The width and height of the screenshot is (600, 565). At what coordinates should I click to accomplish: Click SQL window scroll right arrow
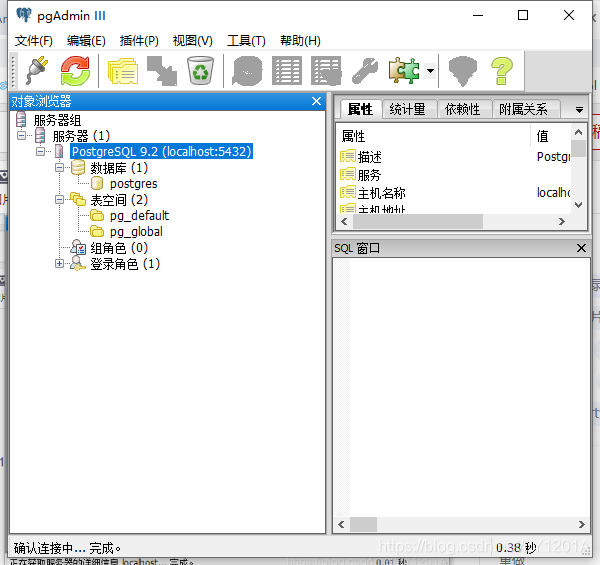pyautogui.click(x=582, y=524)
